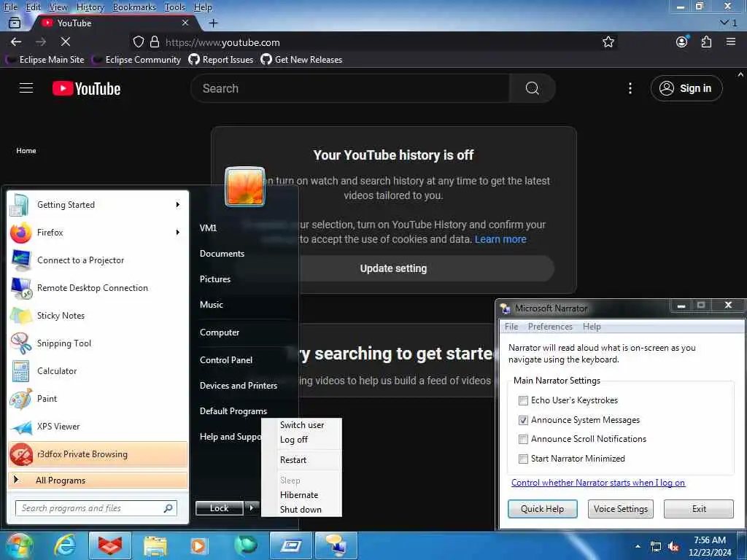Click the arrow next to Lock button
The width and height of the screenshot is (747, 560).
point(252,508)
